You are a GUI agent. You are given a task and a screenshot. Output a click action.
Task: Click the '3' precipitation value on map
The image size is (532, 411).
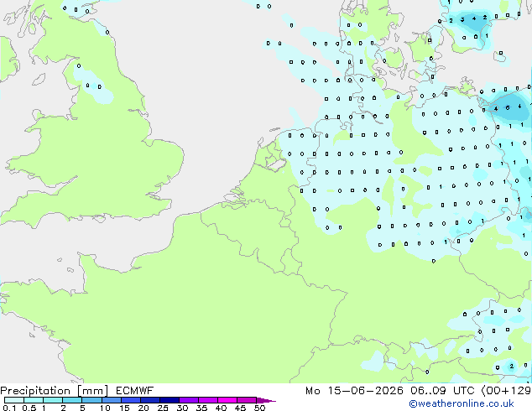tap(462, 19)
